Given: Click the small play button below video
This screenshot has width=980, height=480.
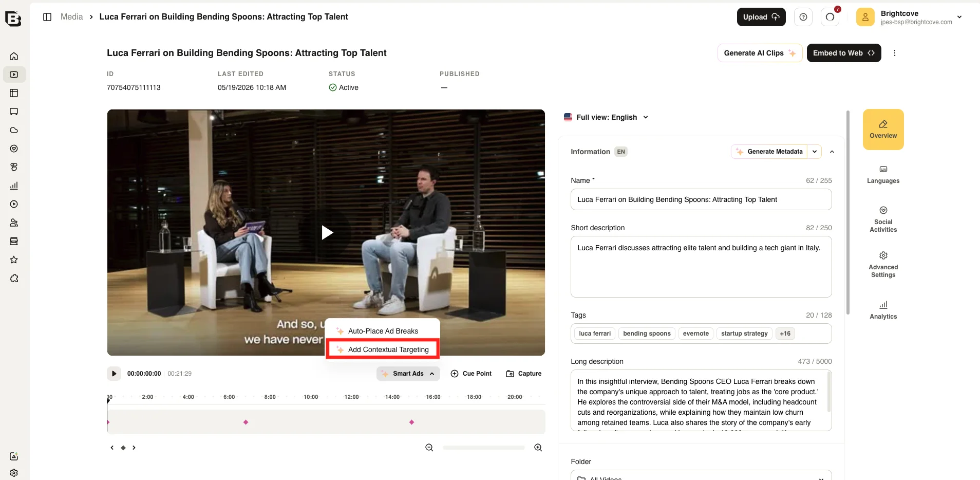Looking at the screenshot, I should pos(114,374).
